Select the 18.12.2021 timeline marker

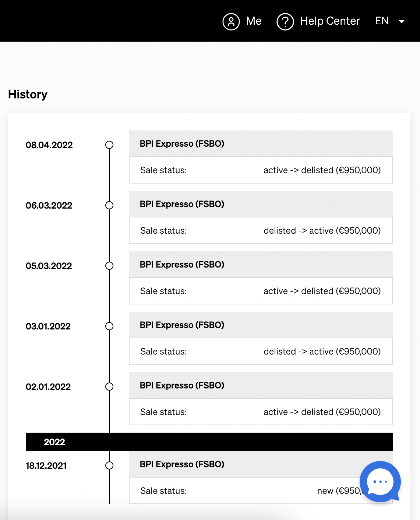(x=109, y=465)
